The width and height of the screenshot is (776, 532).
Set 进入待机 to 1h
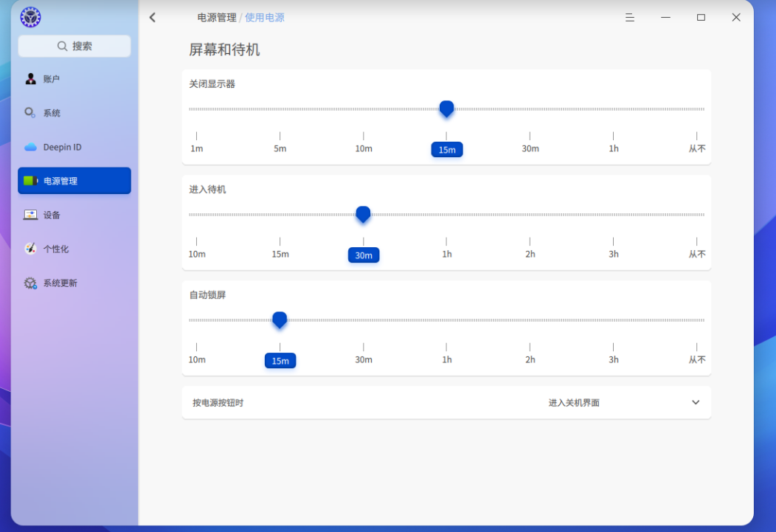tap(446, 254)
